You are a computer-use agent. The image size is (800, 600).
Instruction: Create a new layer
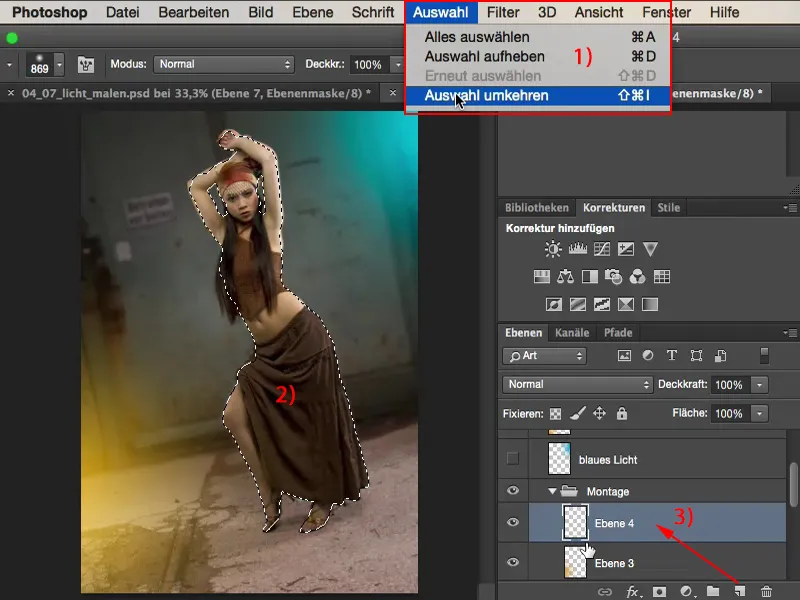pos(740,592)
